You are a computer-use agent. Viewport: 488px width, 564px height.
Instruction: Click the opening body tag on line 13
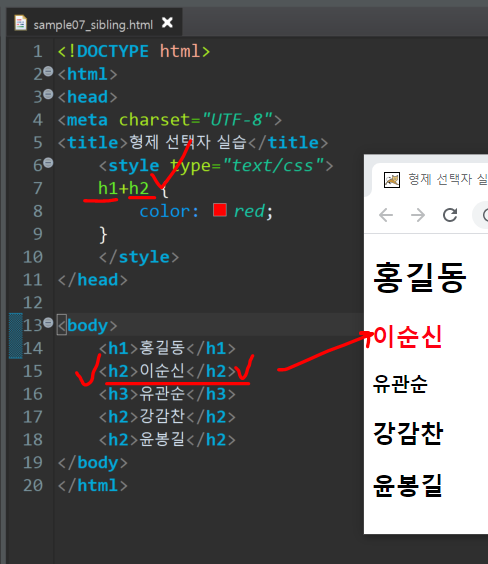pos(87,326)
